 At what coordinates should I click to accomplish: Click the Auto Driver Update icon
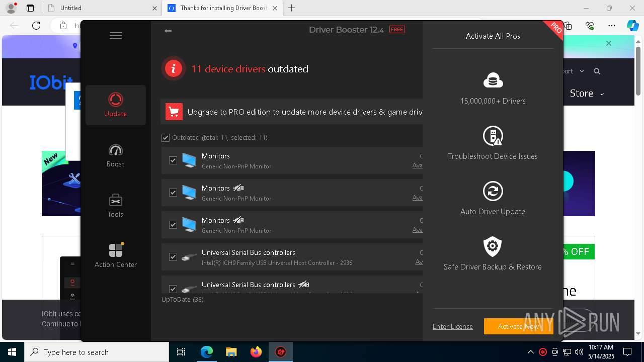(x=493, y=191)
